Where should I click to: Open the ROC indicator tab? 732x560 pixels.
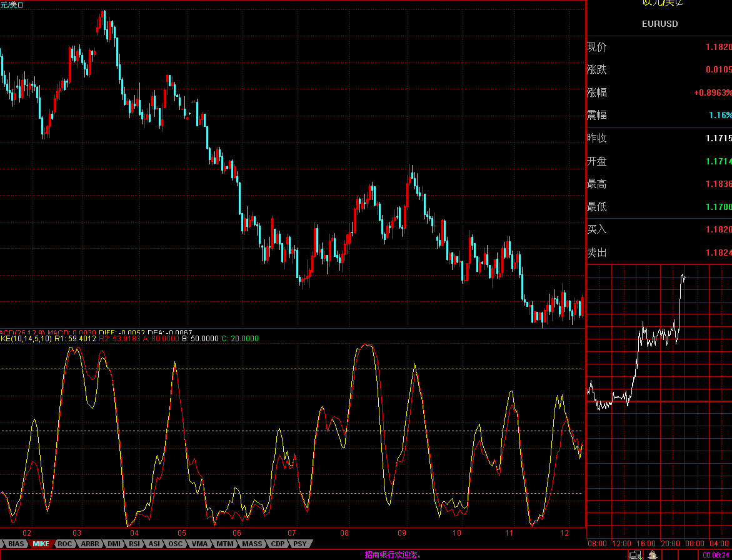[64, 544]
